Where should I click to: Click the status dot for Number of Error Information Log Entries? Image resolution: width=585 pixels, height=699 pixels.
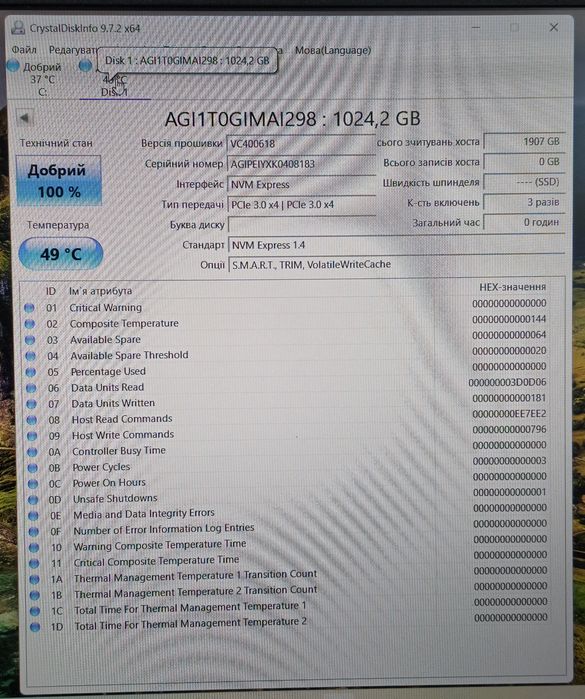pos(33,531)
